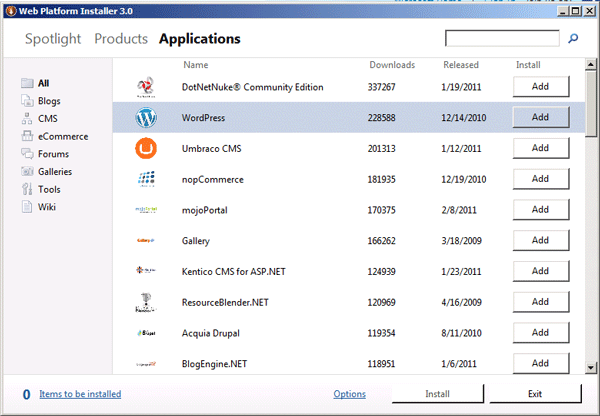Show Galleries applications label

tap(55, 171)
